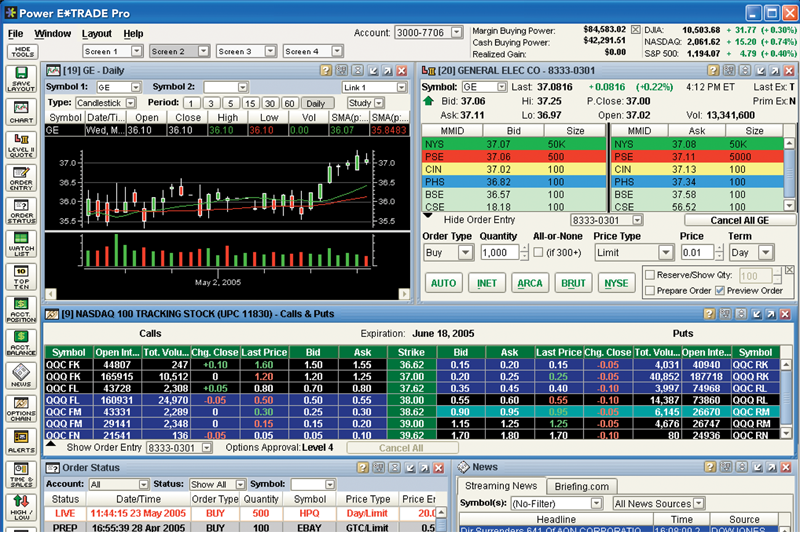Select chart period 60
Screen dimensions: 800x533
coord(289,103)
